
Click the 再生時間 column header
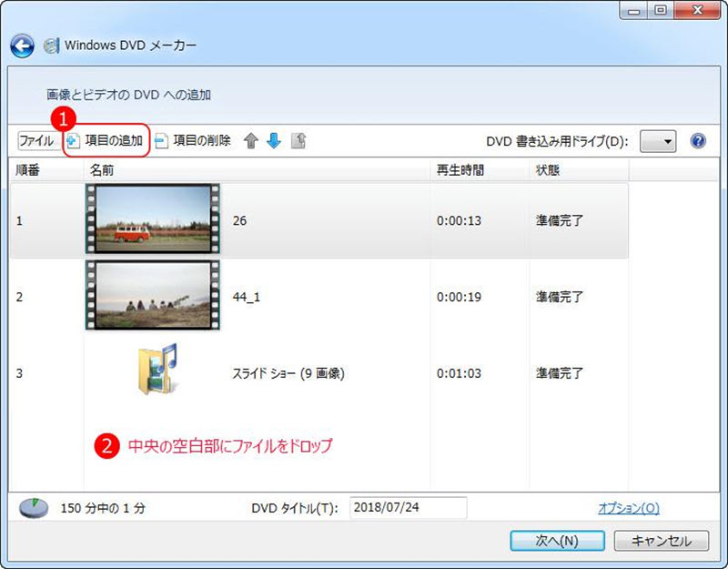point(460,169)
